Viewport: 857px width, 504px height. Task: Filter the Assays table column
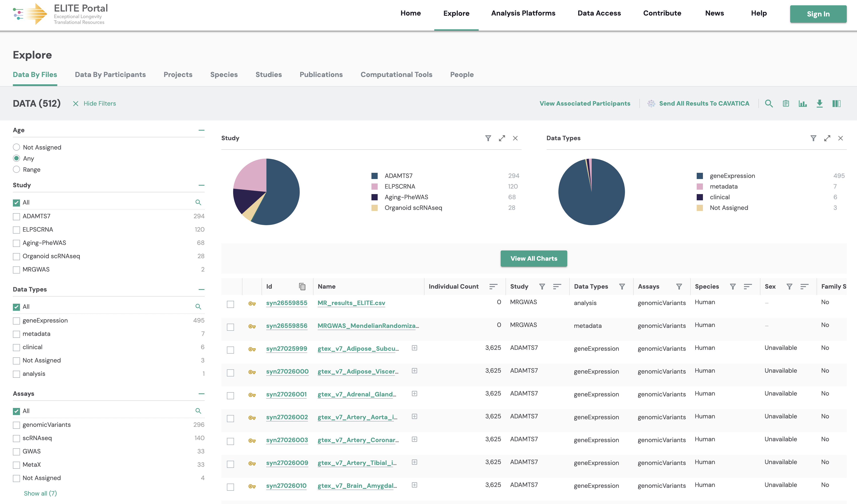[679, 287]
